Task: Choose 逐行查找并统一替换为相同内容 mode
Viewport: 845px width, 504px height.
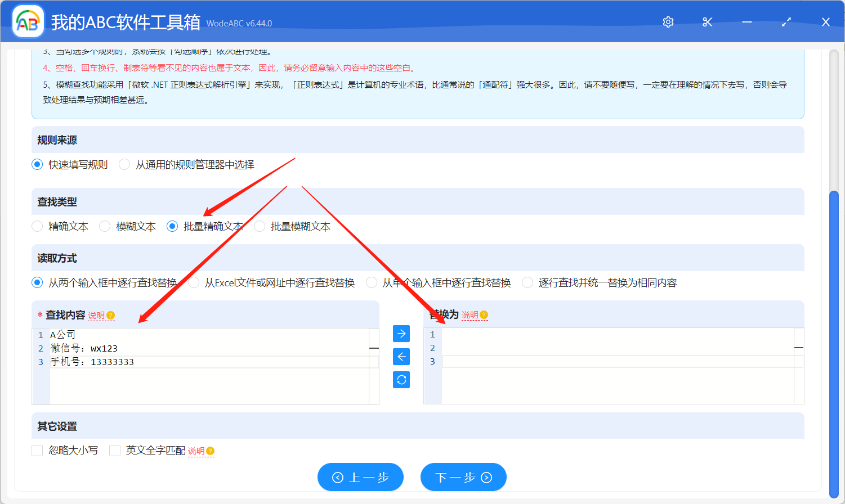Action: [x=527, y=282]
